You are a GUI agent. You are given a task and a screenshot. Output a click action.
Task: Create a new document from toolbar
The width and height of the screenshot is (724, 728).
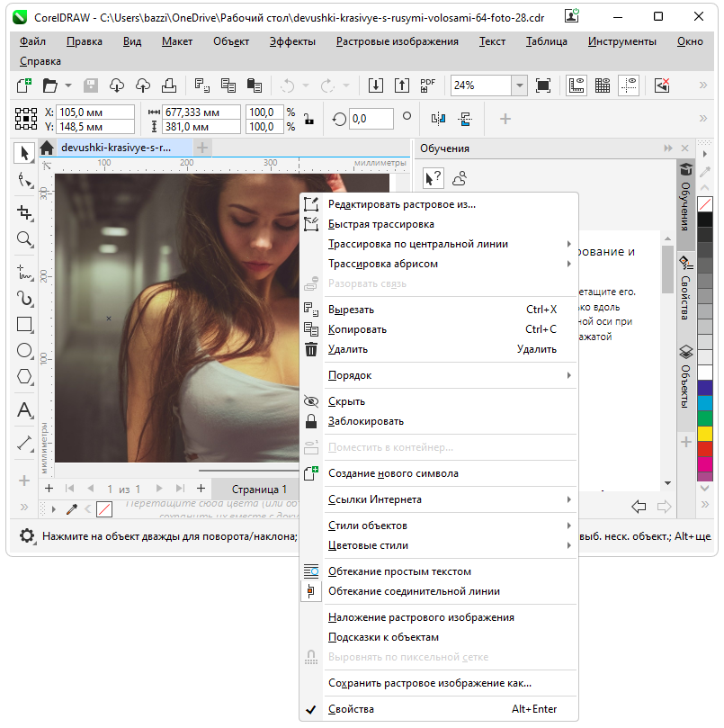(24, 85)
